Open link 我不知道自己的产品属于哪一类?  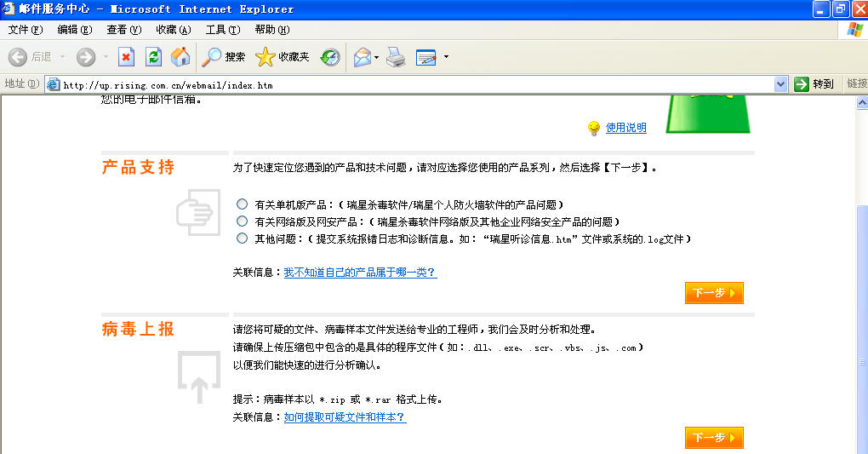tap(360, 273)
